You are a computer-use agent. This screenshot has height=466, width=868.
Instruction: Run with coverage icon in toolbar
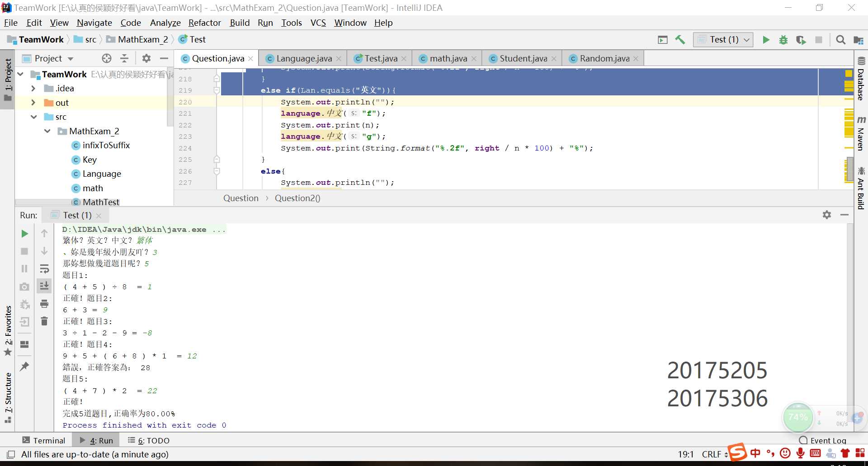pos(801,40)
